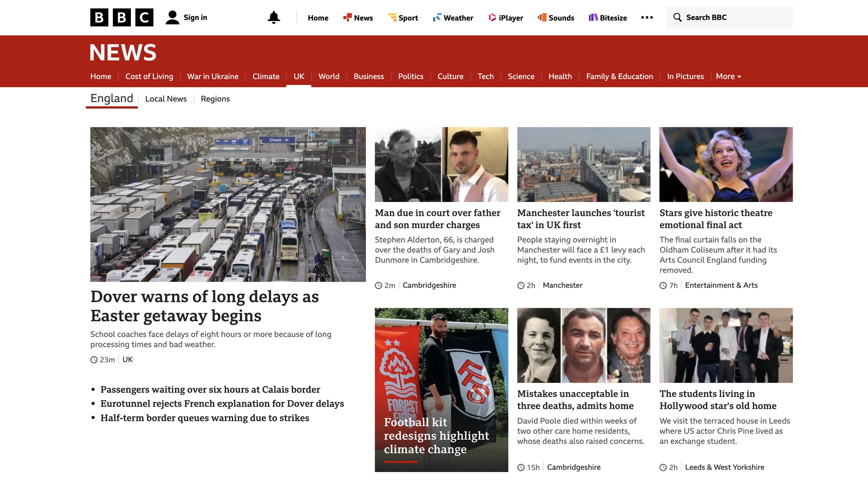Viewport: 868px width, 499px height.
Task: Open the Tech section
Action: 485,76
